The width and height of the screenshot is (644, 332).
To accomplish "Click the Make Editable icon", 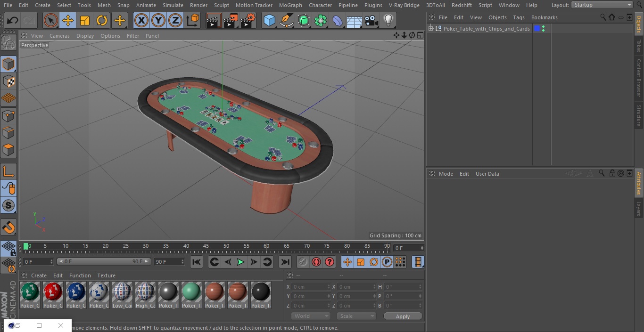I will tap(8, 43).
